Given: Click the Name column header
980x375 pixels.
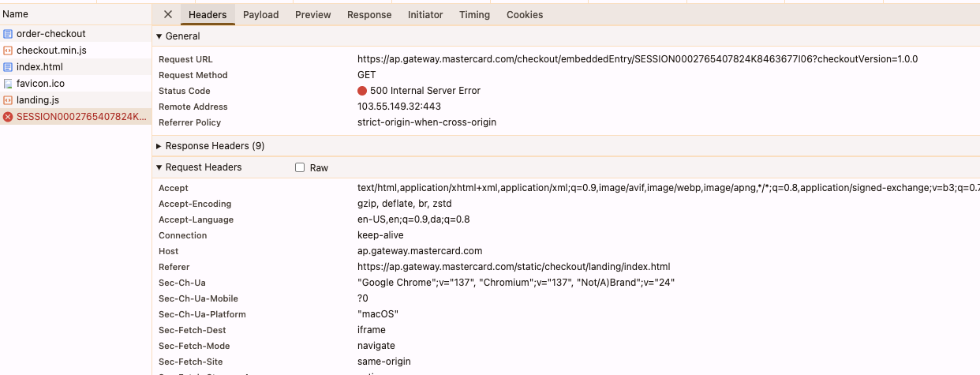Looking at the screenshot, I should tap(16, 14).
